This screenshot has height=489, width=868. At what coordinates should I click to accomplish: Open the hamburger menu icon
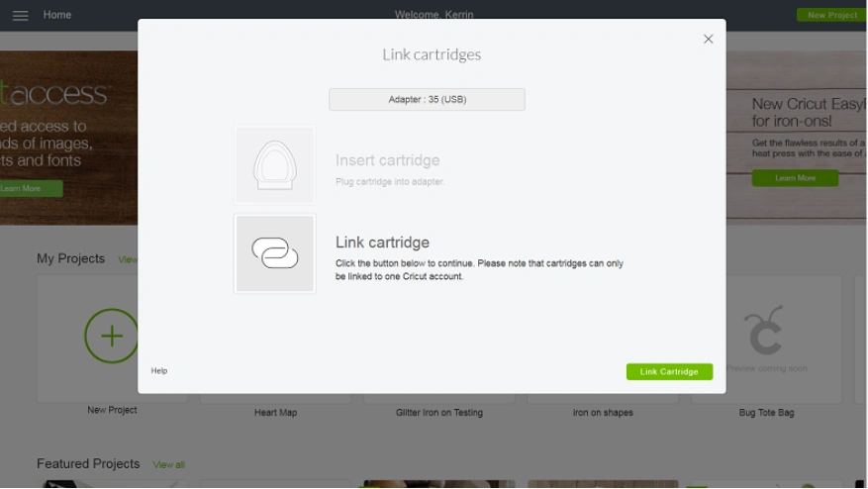click(21, 15)
